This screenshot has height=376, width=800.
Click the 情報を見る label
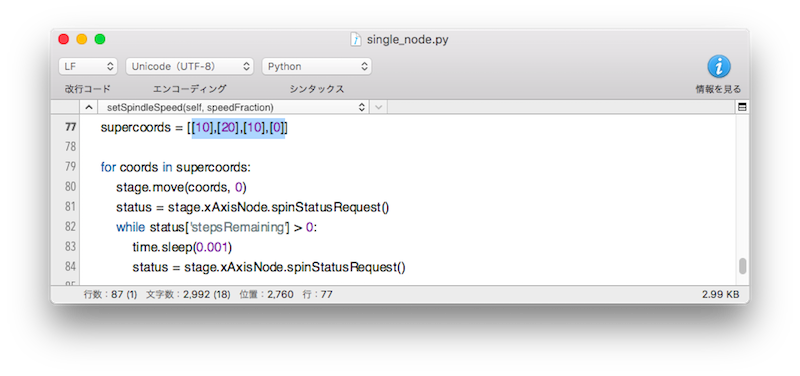pos(718,89)
